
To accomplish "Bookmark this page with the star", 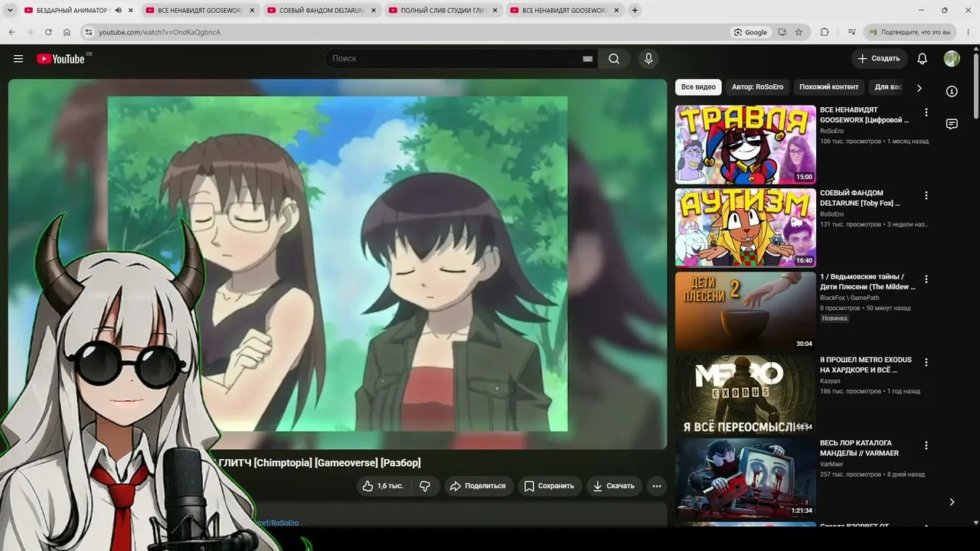I will (799, 32).
